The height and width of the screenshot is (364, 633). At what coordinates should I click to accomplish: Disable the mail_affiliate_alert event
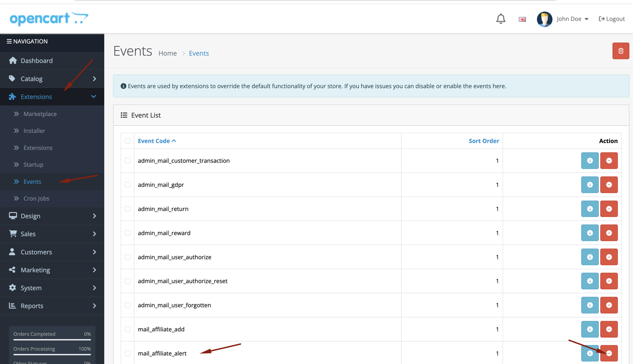(x=609, y=353)
